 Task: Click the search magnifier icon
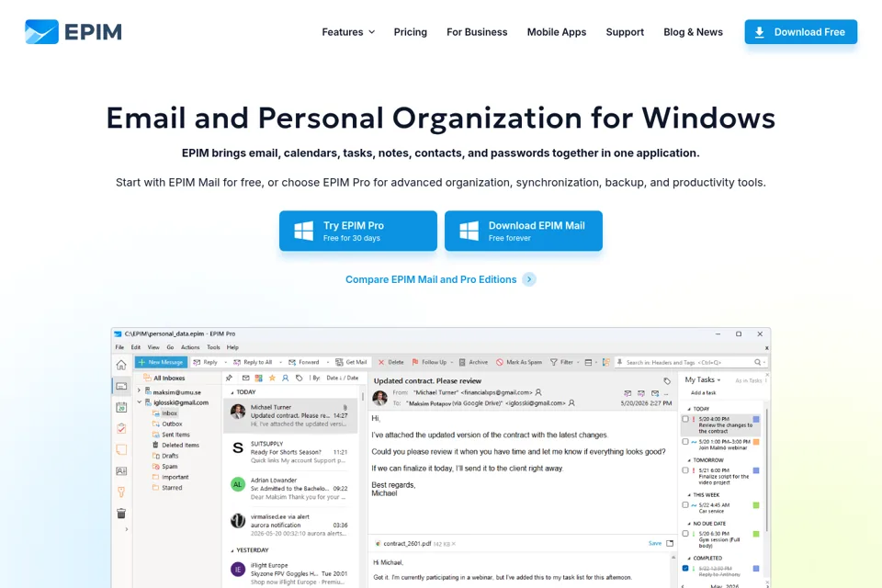pyautogui.click(x=758, y=362)
